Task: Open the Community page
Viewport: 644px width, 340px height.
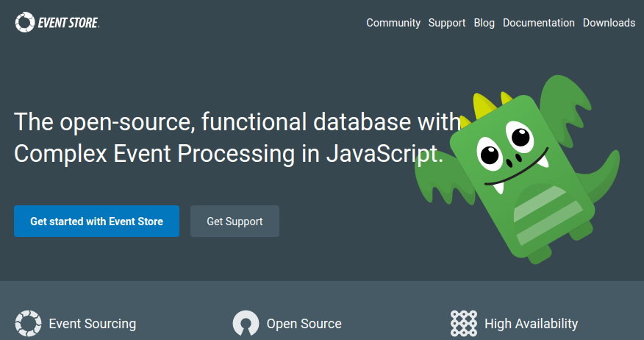Action: (x=393, y=23)
